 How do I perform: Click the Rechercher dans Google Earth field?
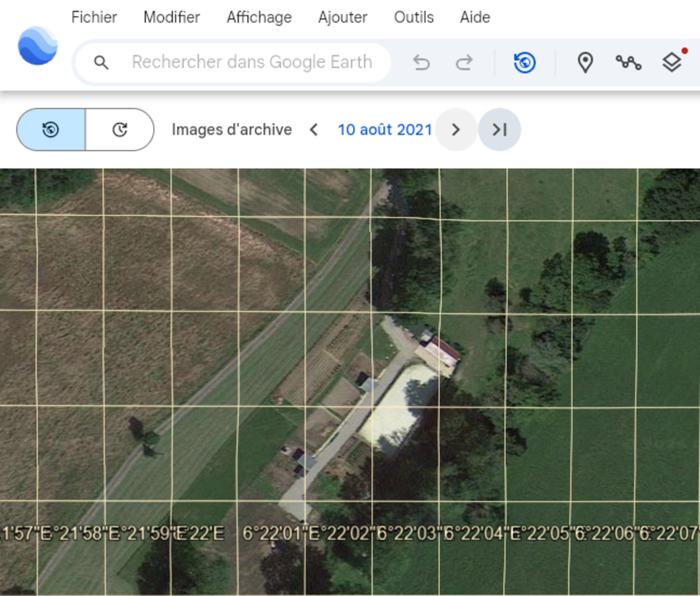coord(252,63)
